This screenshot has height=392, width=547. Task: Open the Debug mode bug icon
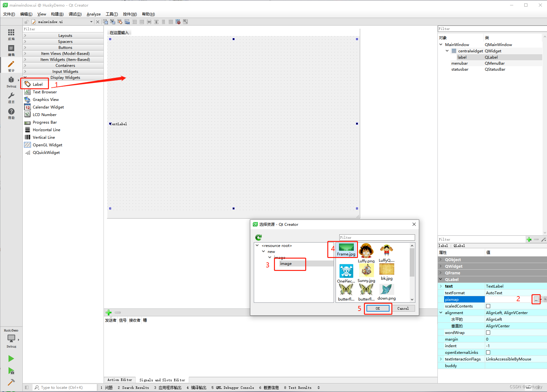pyautogui.click(x=11, y=80)
